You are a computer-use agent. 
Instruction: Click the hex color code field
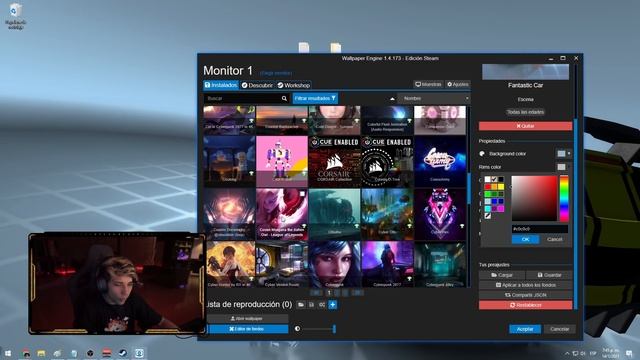(540, 229)
